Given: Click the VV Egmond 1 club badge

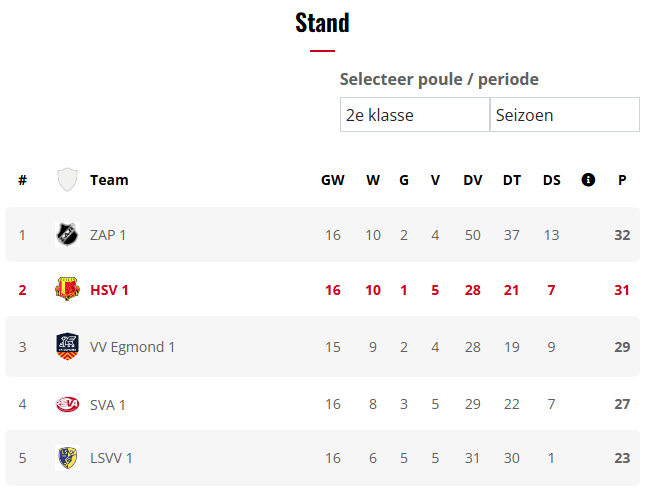Looking at the screenshot, I should click(x=67, y=347).
